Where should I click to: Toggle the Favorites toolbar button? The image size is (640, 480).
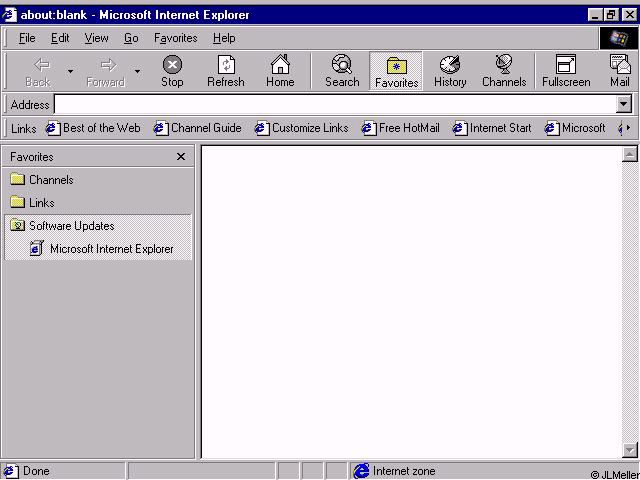point(396,71)
